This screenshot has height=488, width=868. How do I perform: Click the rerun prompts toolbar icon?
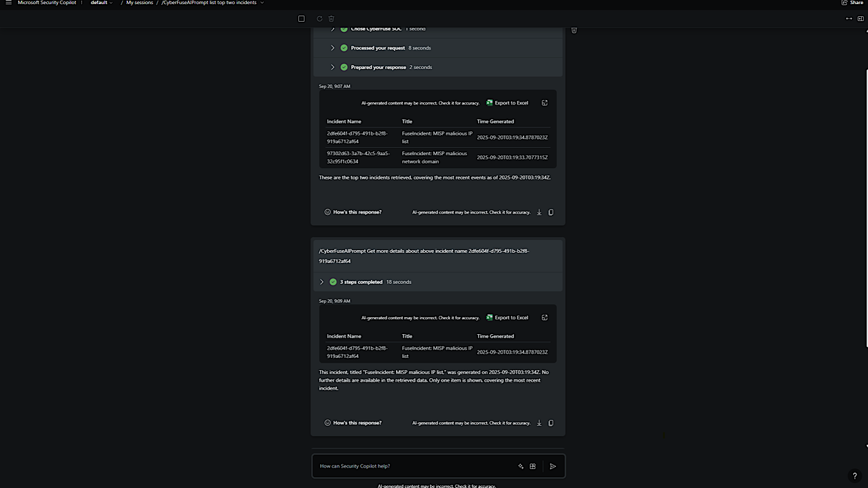(319, 19)
